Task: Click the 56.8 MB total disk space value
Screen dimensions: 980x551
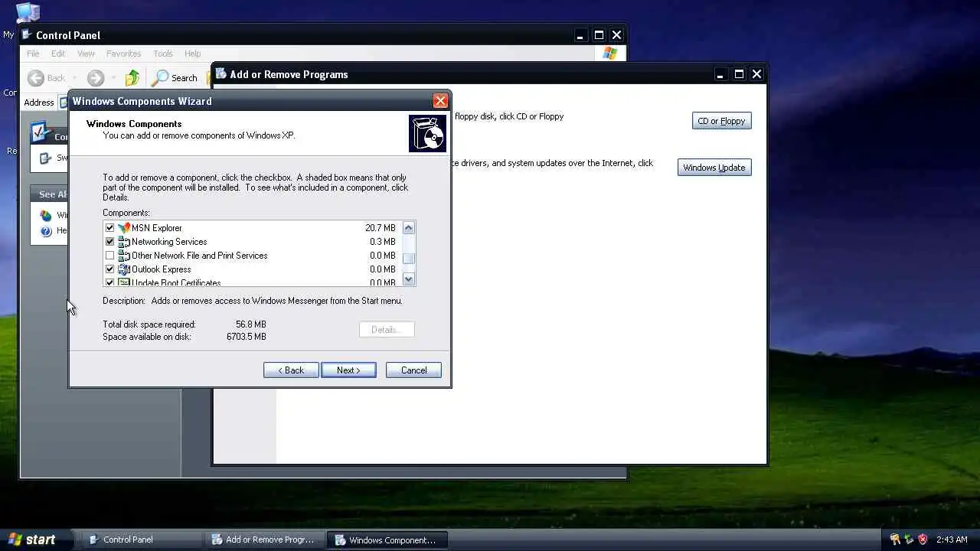Action: click(251, 324)
